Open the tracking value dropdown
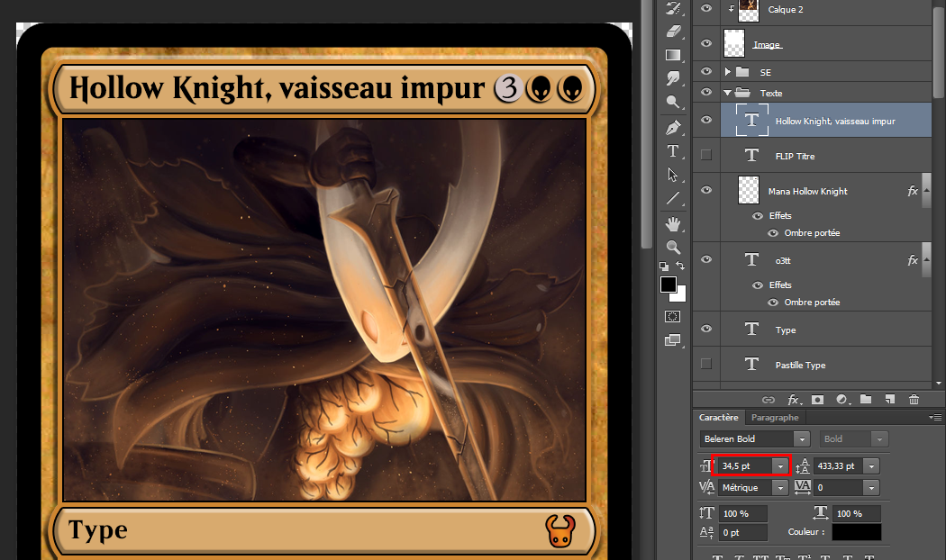 pos(871,488)
